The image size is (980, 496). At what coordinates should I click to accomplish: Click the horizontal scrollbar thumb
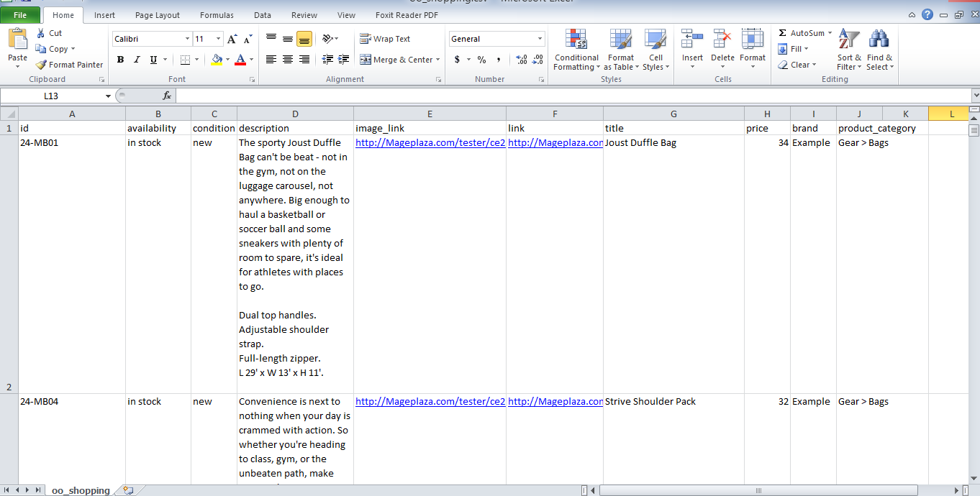(x=758, y=490)
